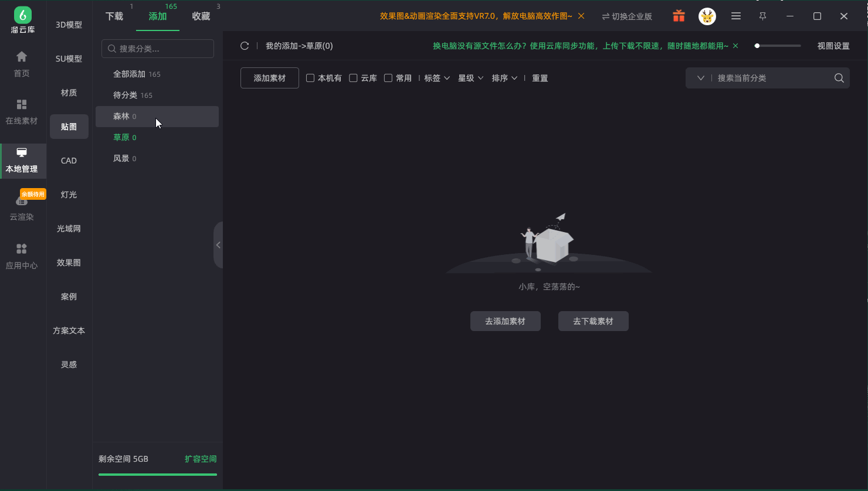Select the CAD category
The image size is (868, 491).
(x=69, y=161)
